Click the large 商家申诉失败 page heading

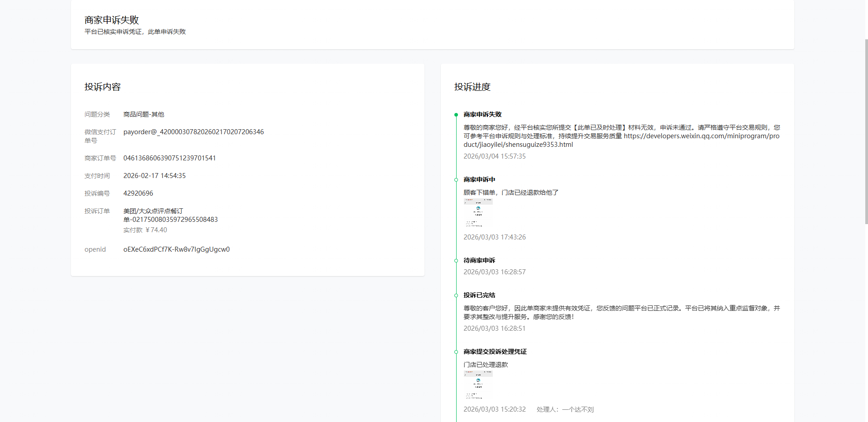coord(112,20)
